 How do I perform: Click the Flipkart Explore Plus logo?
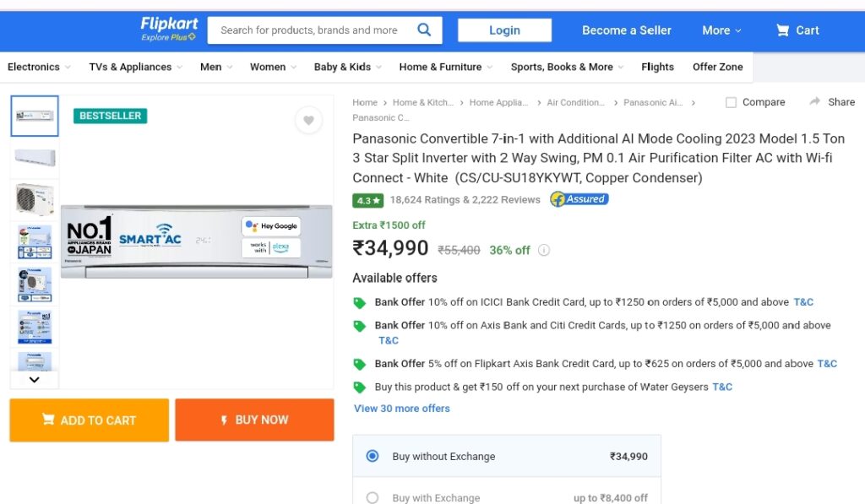click(169, 29)
